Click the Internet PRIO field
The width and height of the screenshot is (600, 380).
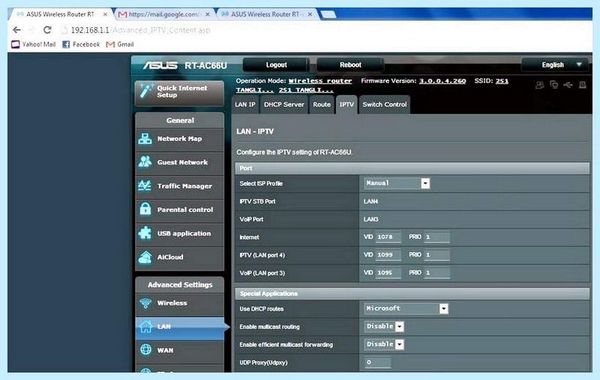pos(437,237)
